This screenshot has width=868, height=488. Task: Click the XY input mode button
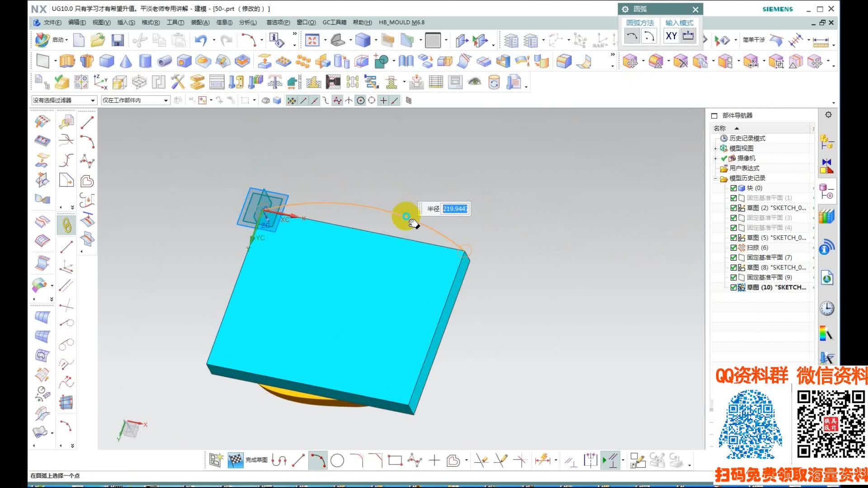[671, 36]
